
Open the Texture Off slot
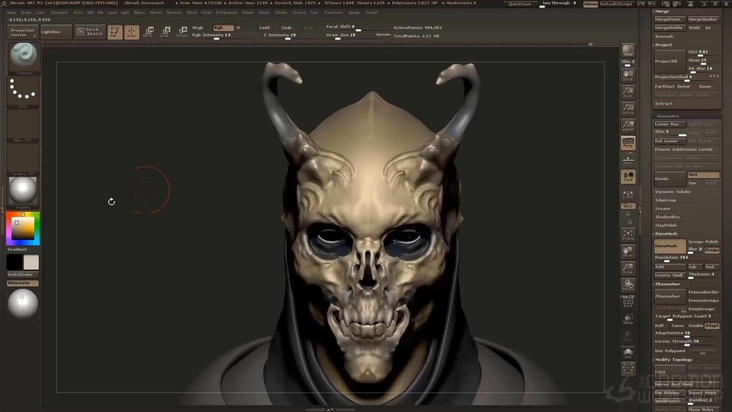(23, 159)
